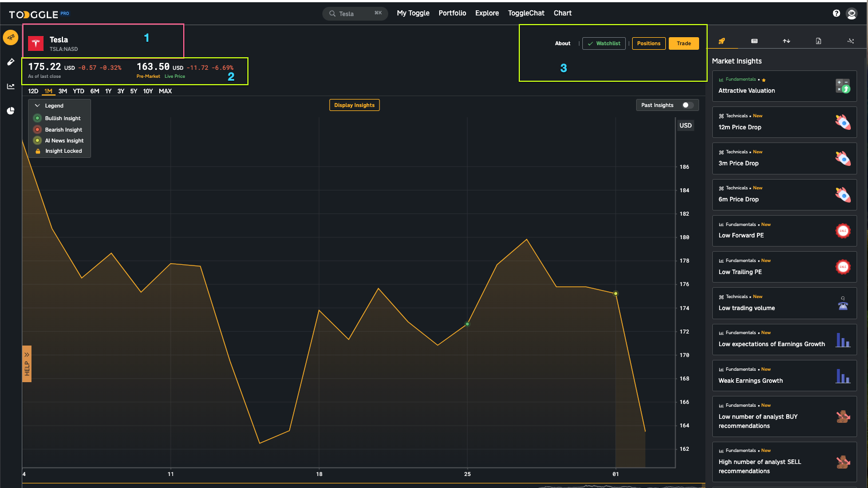This screenshot has height=488, width=868.
Task: Click the Tesla search input field
Action: pyautogui.click(x=355, y=14)
